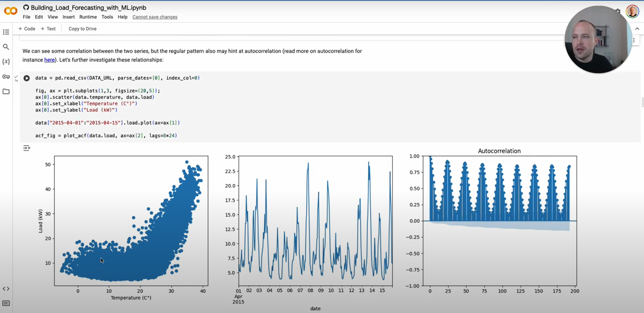Collapse the header with the caret arrow
The width and height of the screenshot is (644, 313).
(x=637, y=29)
